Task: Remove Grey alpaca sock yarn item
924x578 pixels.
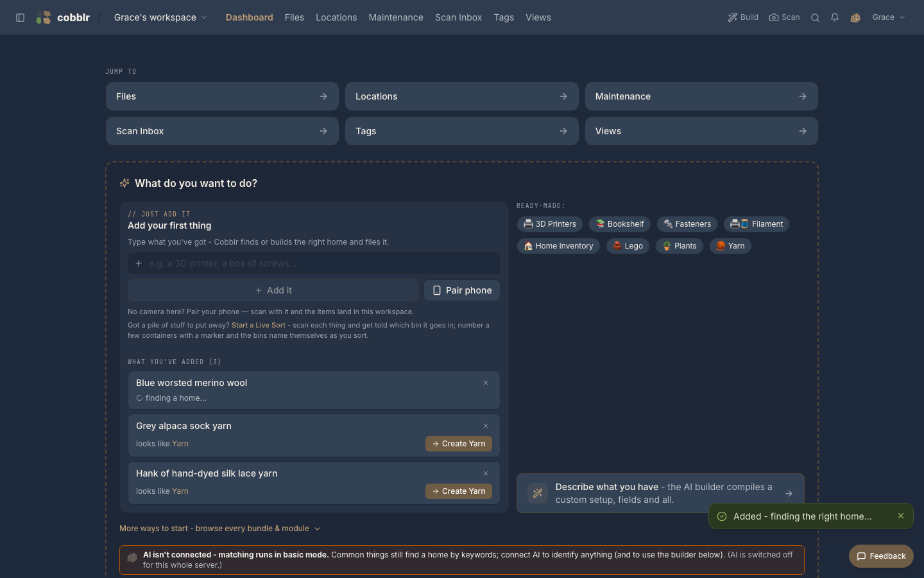Action: click(486, 426)
